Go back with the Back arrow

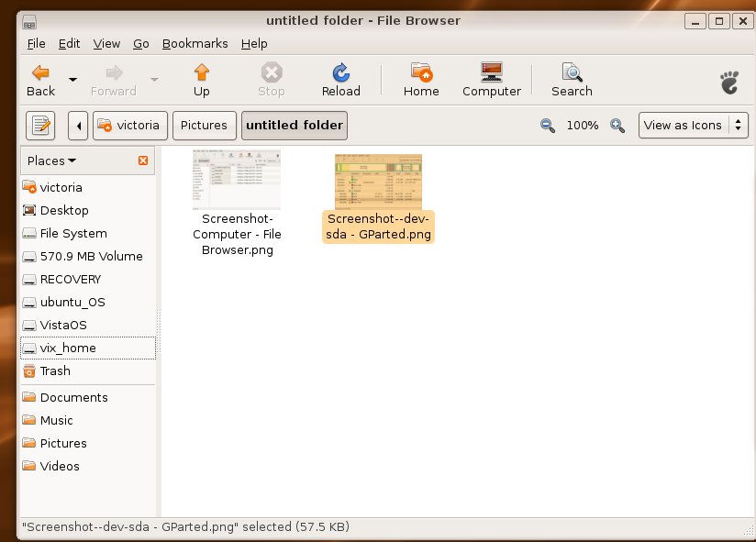pos(40,80)
